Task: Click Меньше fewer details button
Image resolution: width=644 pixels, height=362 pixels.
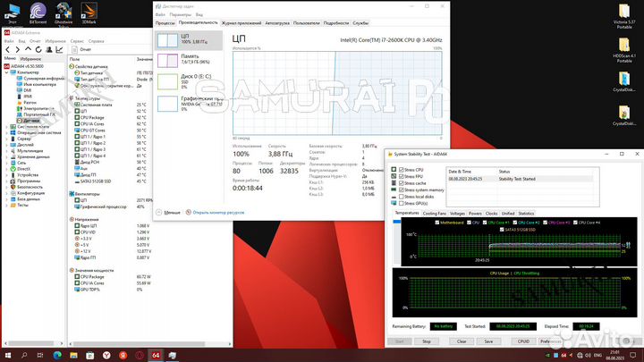Action: tap(168, 212)
